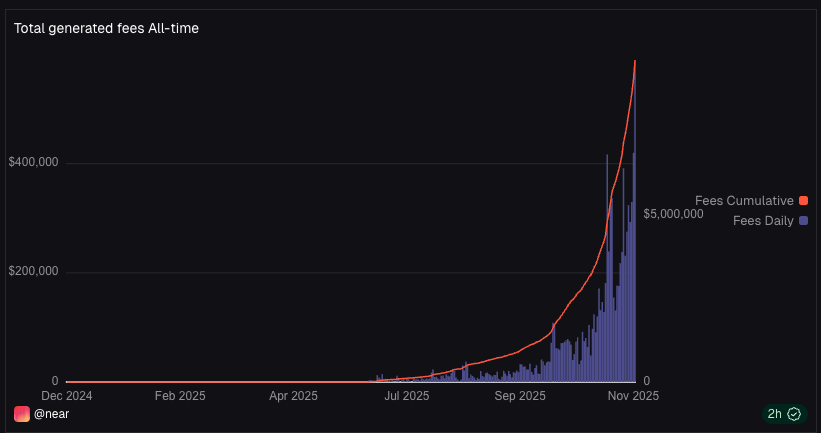Screen dimensions: 821x433
Task: Toggle the Fees Cumulative legend series
Action: tap(744, 201)
